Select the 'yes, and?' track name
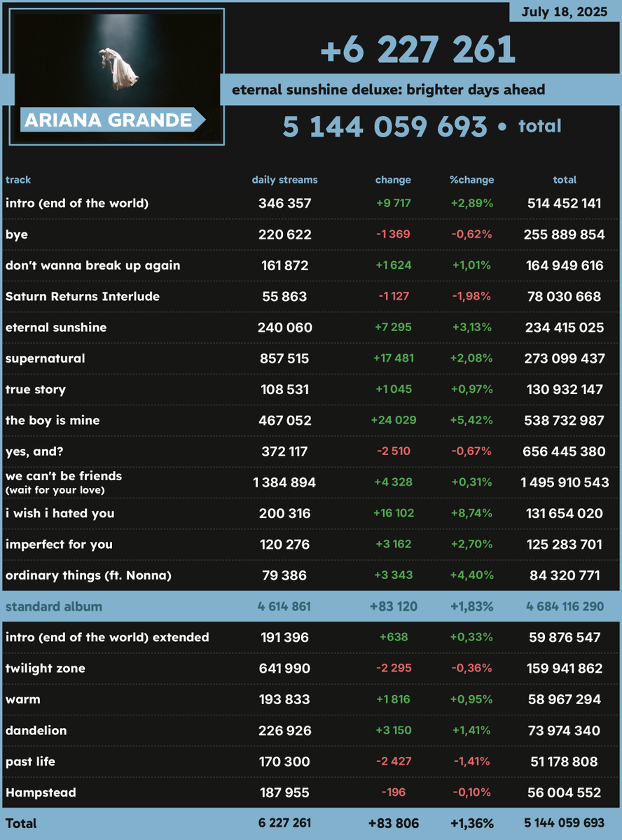The height and width of the screenshot is (840, 622). tap(34, 451)
